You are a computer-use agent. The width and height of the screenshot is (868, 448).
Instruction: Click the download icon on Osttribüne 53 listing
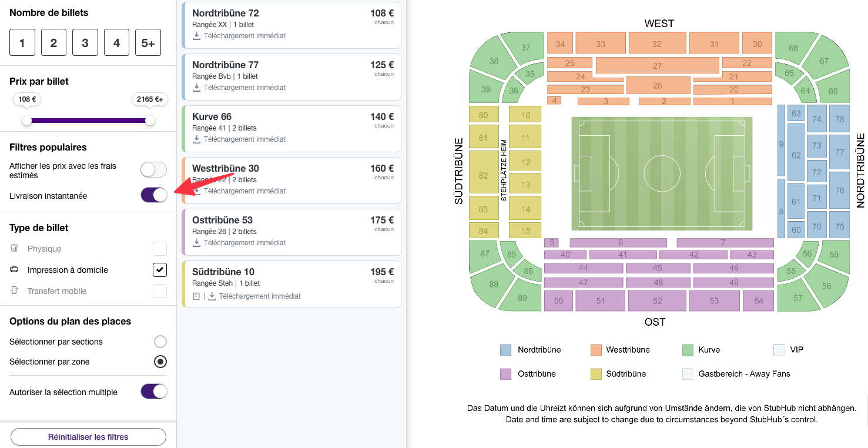(196, 243)
